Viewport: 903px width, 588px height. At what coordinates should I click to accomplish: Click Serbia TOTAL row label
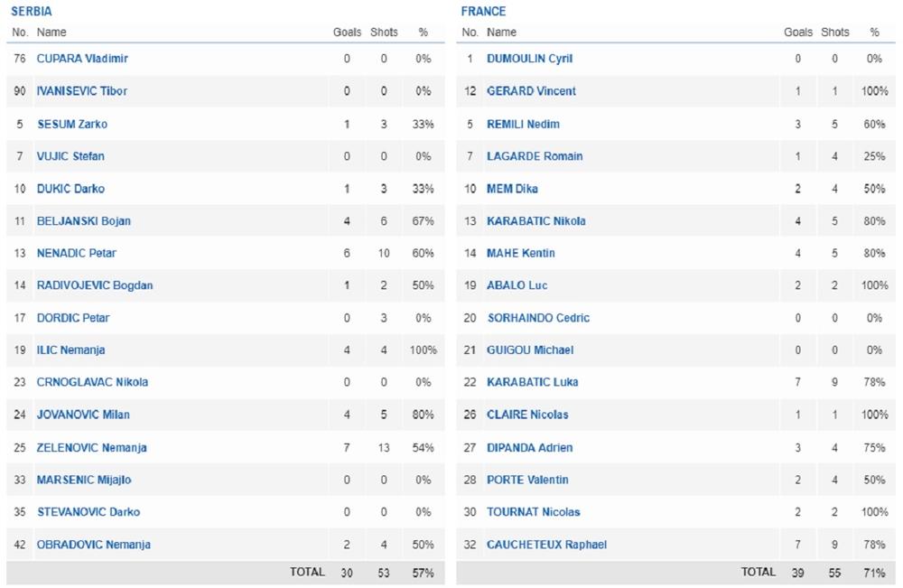[x=307, y=573]
